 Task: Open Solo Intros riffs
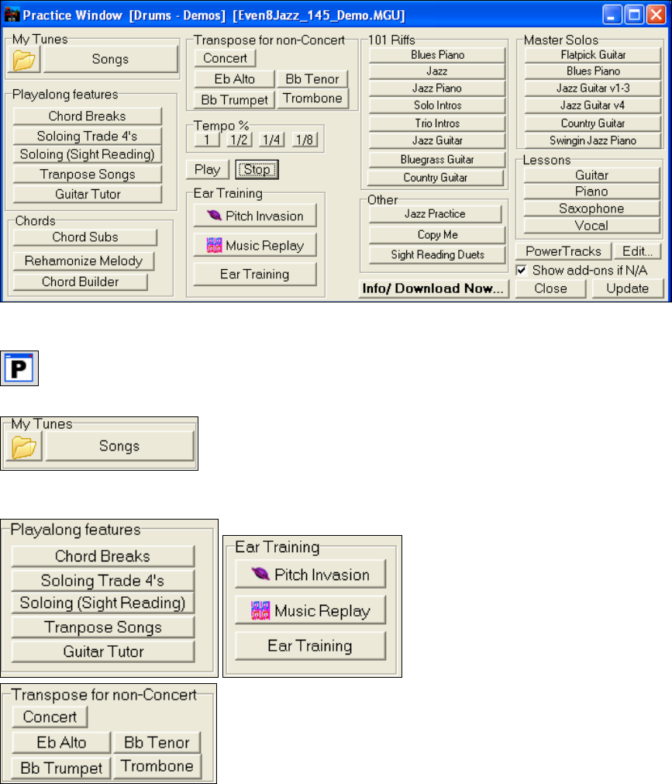pyautogui.click(x=437, y=105)
